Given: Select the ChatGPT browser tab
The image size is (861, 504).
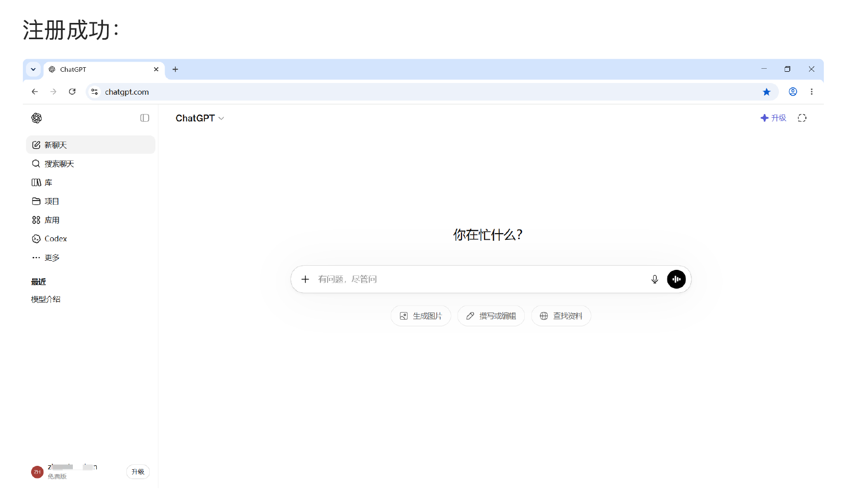Looking at the screenshot, I should (104, 69).
